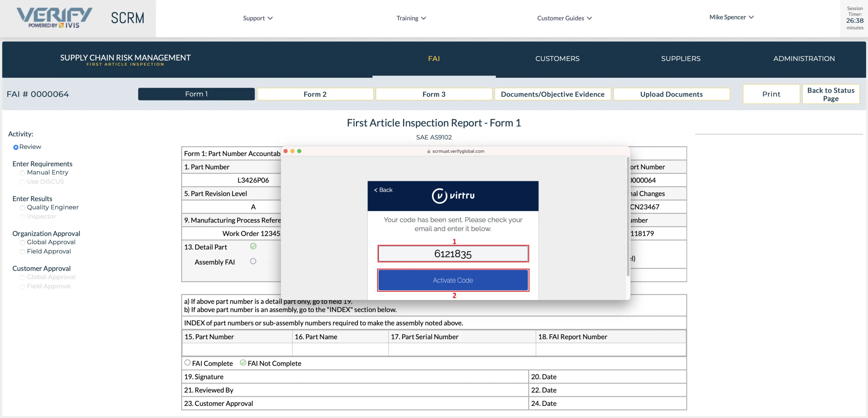Switch to the Form 3 tab
This screenshot has height=418, width=868.
tap(434, 94)
